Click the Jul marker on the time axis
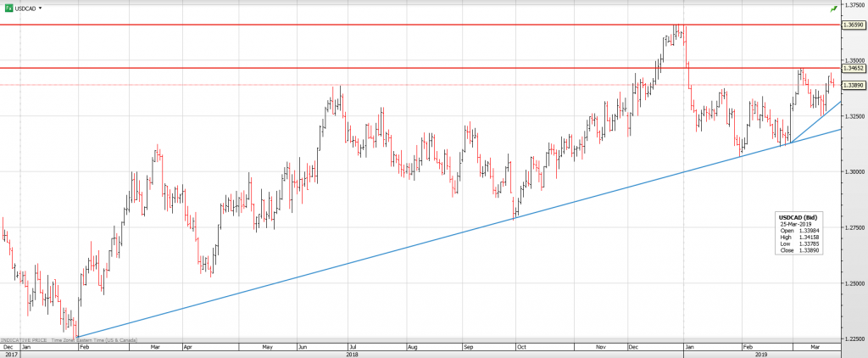 click(x=352, y=347)
